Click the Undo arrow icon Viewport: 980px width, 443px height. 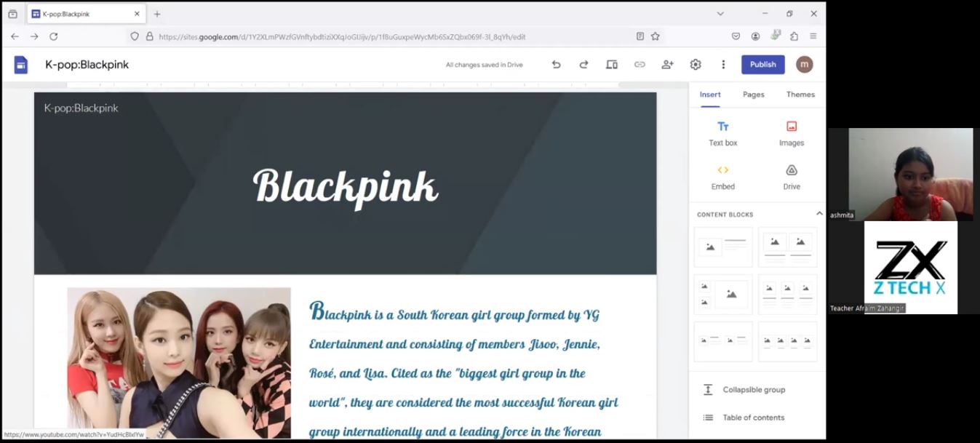[556, 65]
